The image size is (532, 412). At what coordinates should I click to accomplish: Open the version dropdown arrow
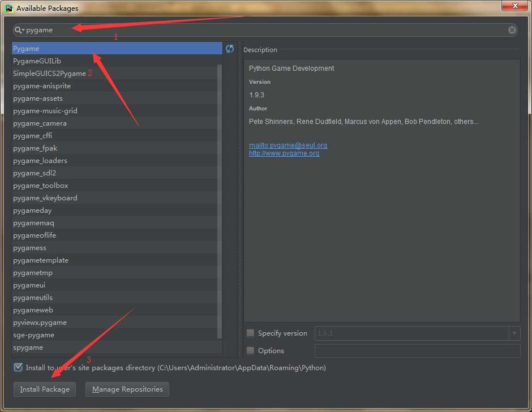(x=514, y=333)
